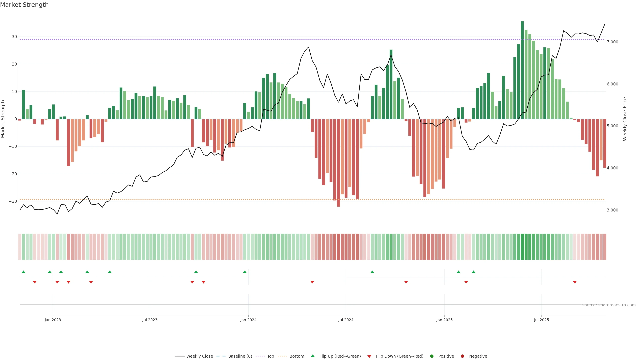This screenshot has width=644, height=362.
Task: Click the Jan 2023 x-axis label
Action: point(53,320)
